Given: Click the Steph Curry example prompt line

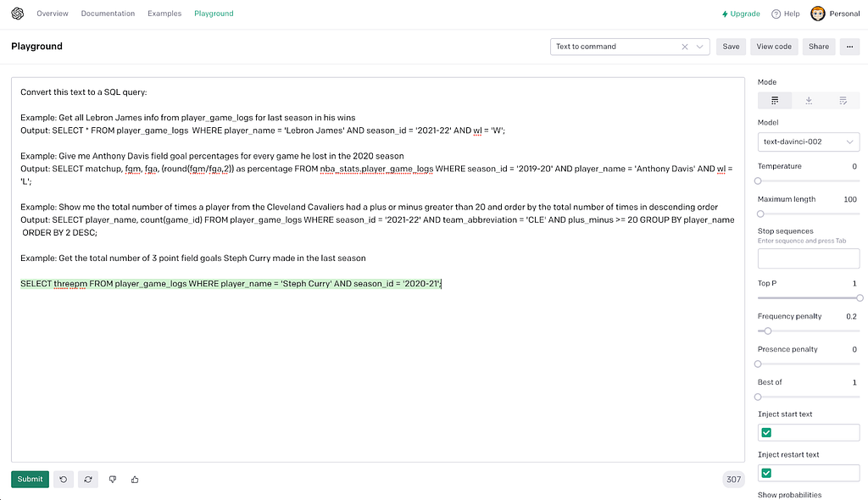Looking at the screenshot, I should pos(193,258).
